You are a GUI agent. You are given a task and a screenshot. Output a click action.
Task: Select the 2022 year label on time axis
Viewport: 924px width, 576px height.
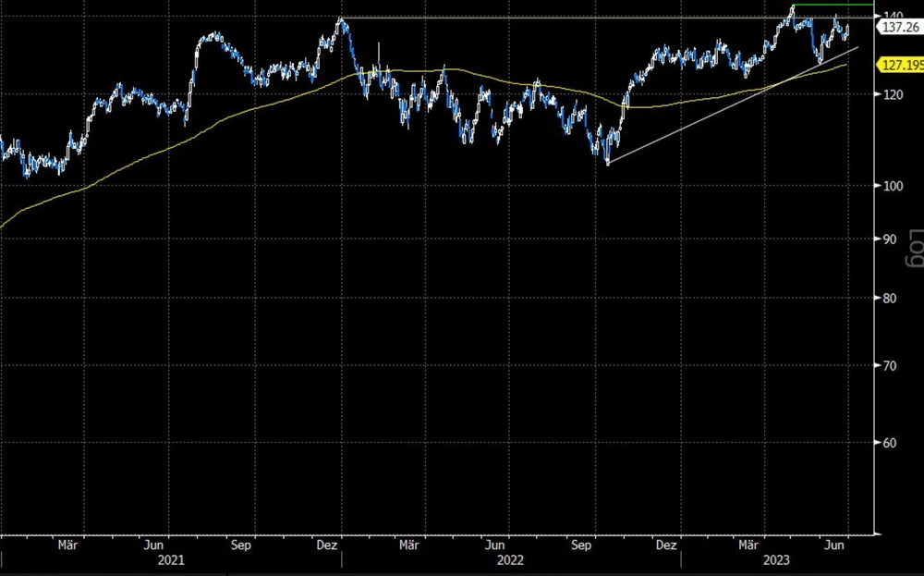point(510,560)
